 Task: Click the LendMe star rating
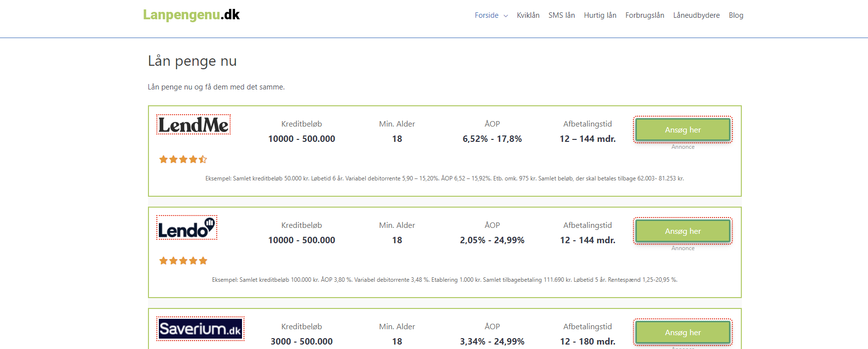pos(183,159)
